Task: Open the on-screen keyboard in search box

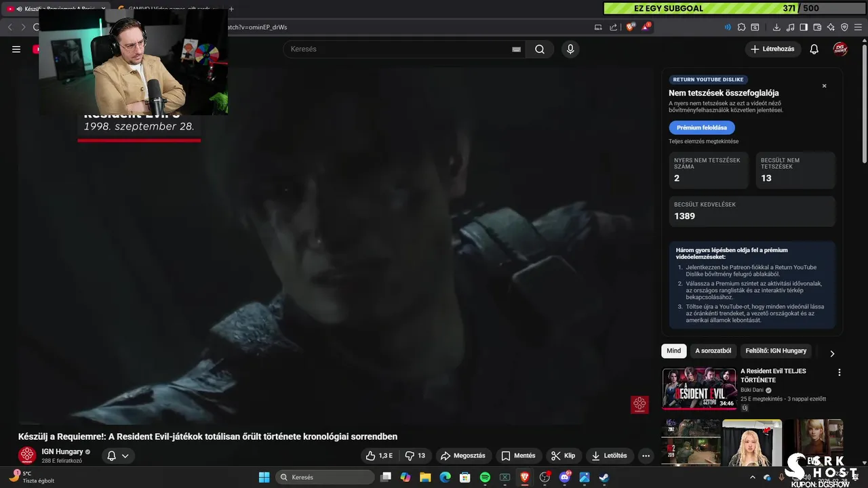Action: [x=516, y=49]
